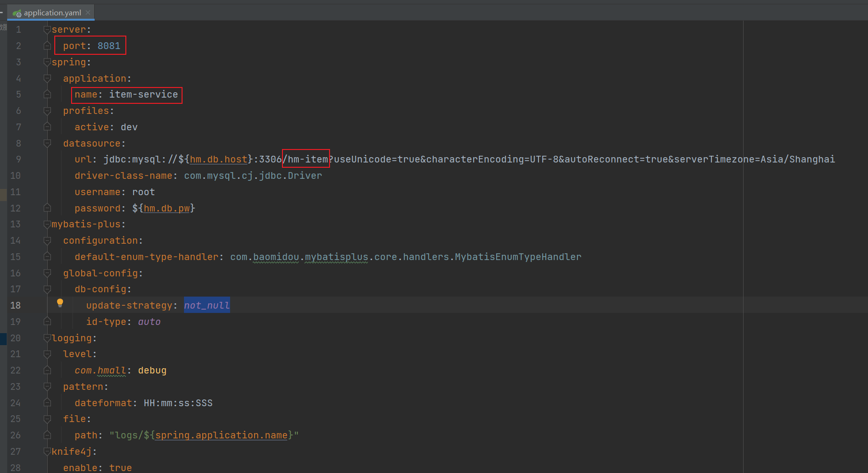Image resolution: width=868 pixels, height=473 pixels.
Task: Collapse the server block fold marker
Action: (x=47, y=30)
